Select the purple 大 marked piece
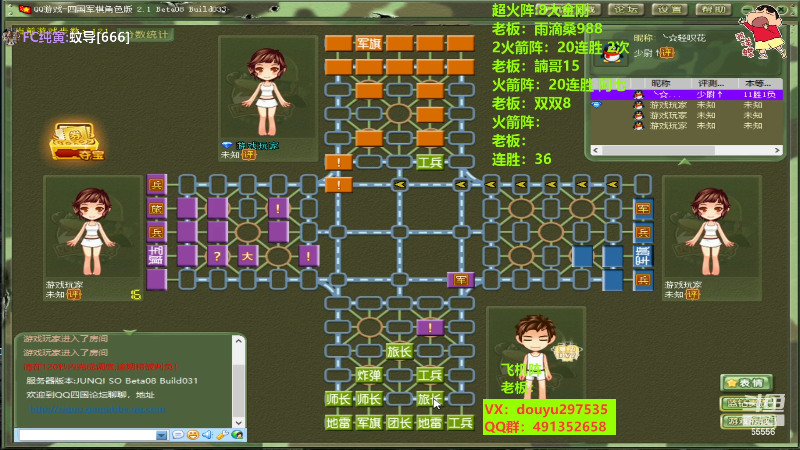Viewport: 800px width, 450px height. coord(247,256)
